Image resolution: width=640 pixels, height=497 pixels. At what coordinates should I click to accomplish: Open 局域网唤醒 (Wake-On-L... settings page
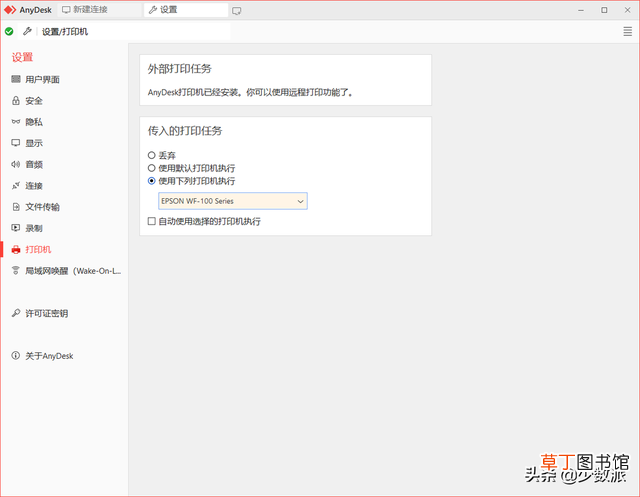coord(64,271)
